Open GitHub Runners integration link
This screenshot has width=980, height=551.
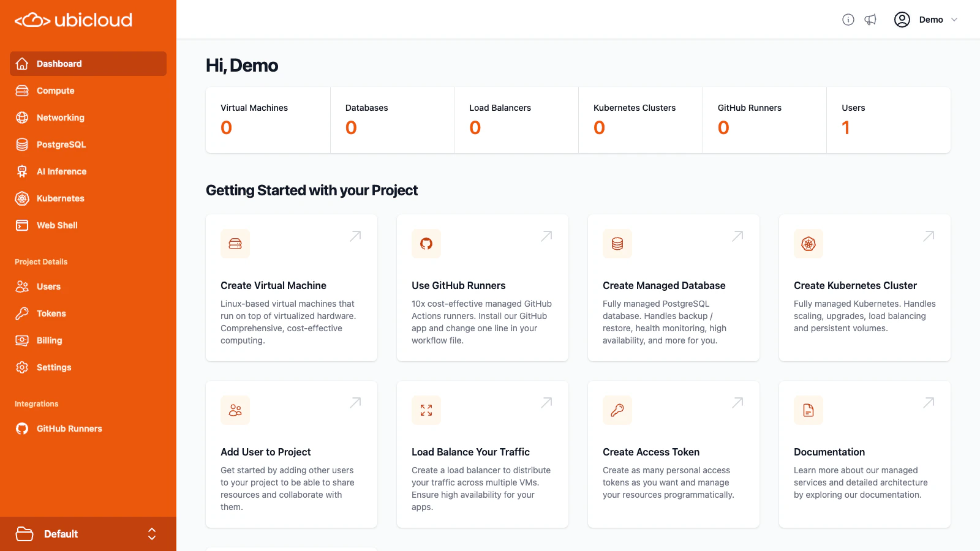tap(88, 429)
